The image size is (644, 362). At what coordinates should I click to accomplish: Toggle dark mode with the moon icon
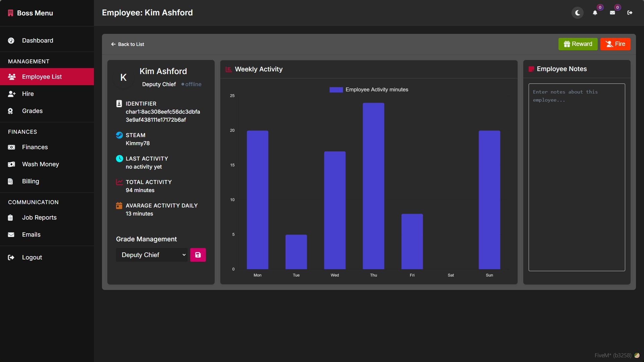(578, 13)
